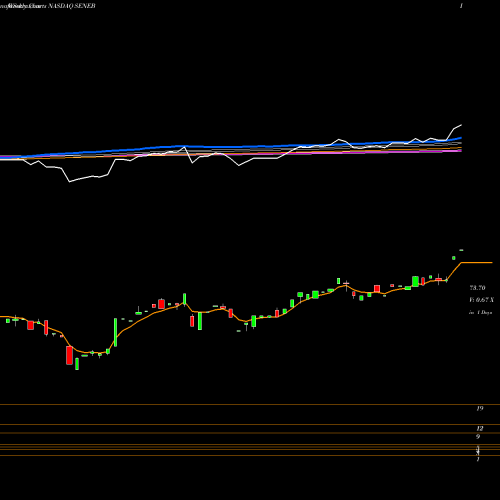The height and width of the screenshot is (500, 500).
Task: Click the volume axis label 12
Action: 480,428
